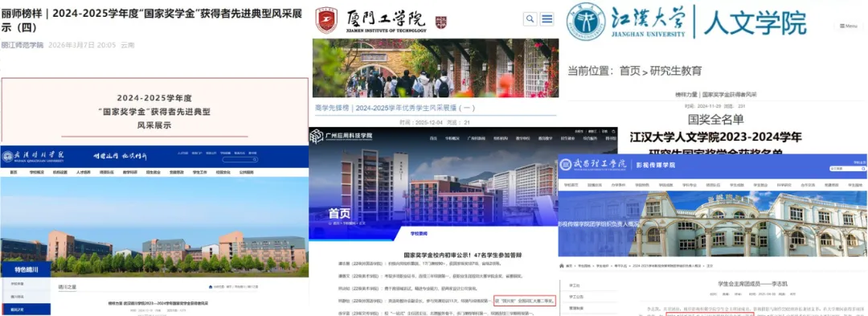868x316 pixels.
Task: Open the Menu button on Jianghan University page
Action: click(848, 26)
